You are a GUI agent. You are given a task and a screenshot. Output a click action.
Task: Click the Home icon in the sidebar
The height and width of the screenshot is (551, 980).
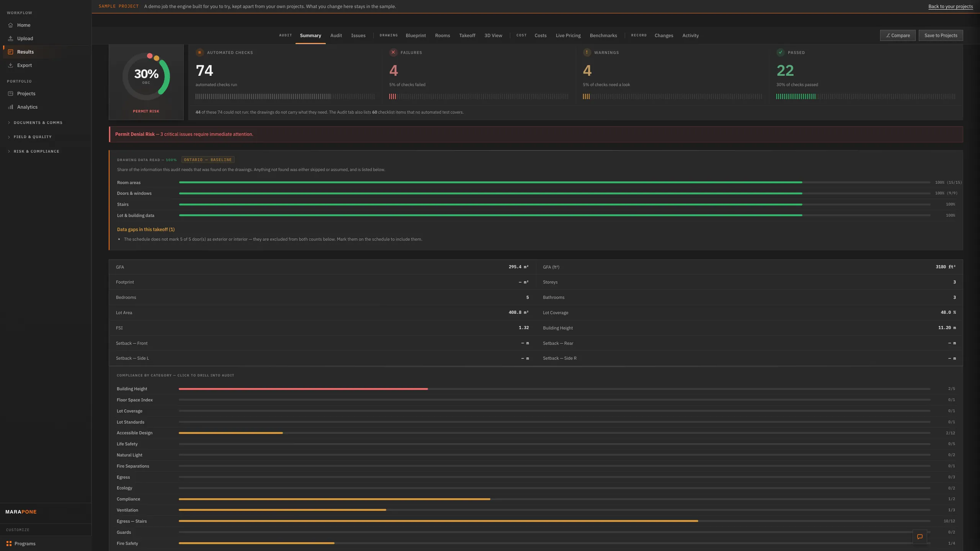point(10,25)
